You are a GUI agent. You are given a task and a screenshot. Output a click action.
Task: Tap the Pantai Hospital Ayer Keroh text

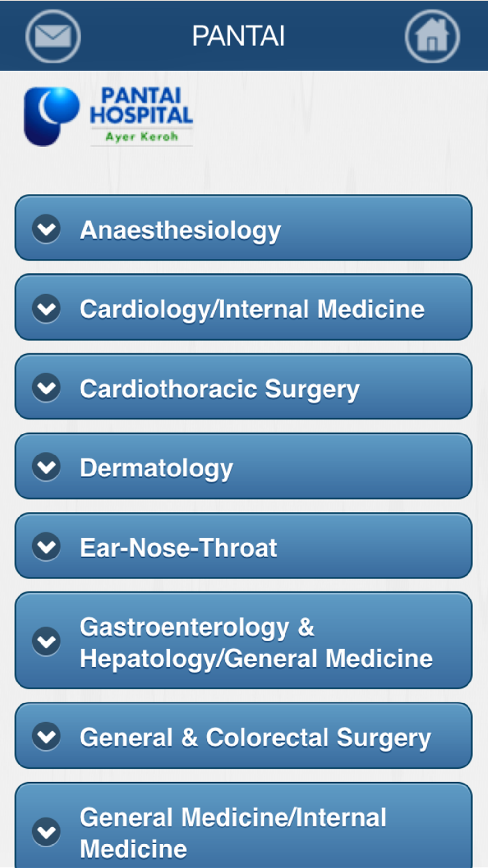tap(142, 115)
